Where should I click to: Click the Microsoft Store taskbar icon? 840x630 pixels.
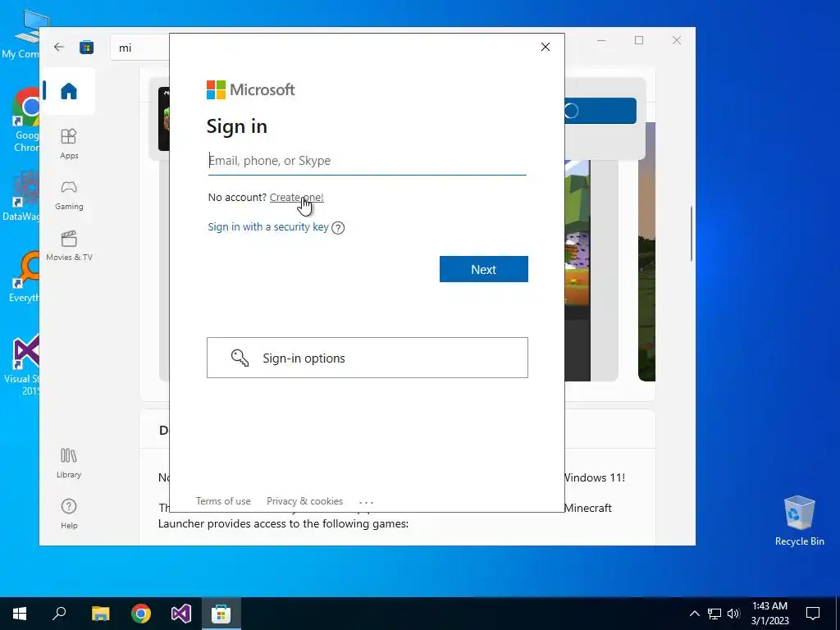221,614
